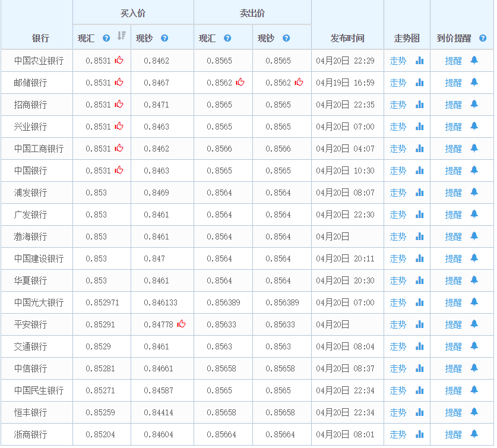Open 走势 link for 渤海银行
The width and height of the screenshot is (497, 448).
[x=398, y=236]
